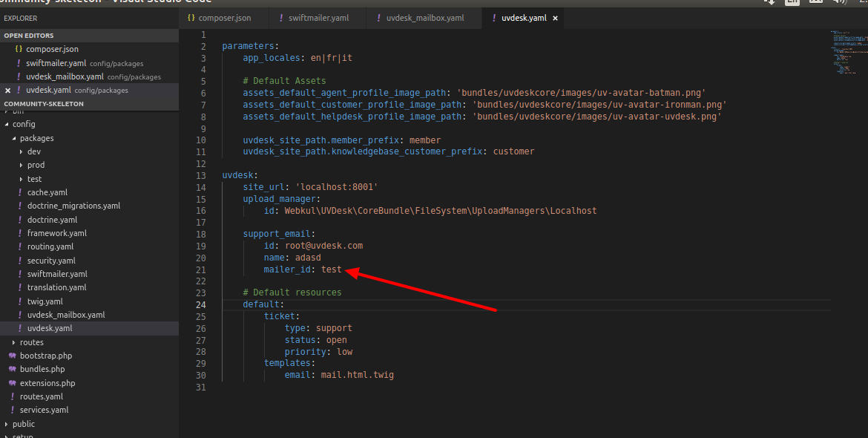The width and height of the screenshot is (868, 438).
Task: Click line number 14 in gutter
Action: (200, 187)
